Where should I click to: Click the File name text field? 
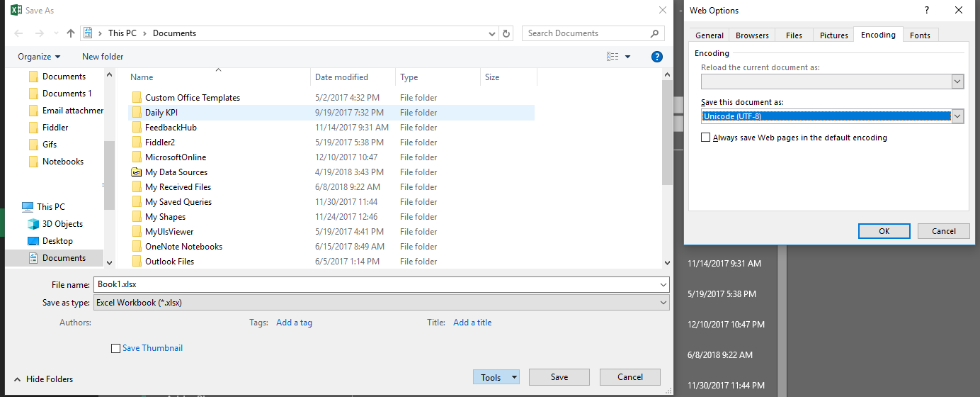click(375, 284)
